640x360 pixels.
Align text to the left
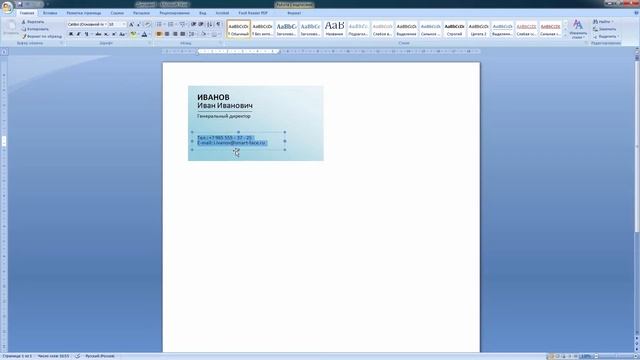click(x=159, y=34)
